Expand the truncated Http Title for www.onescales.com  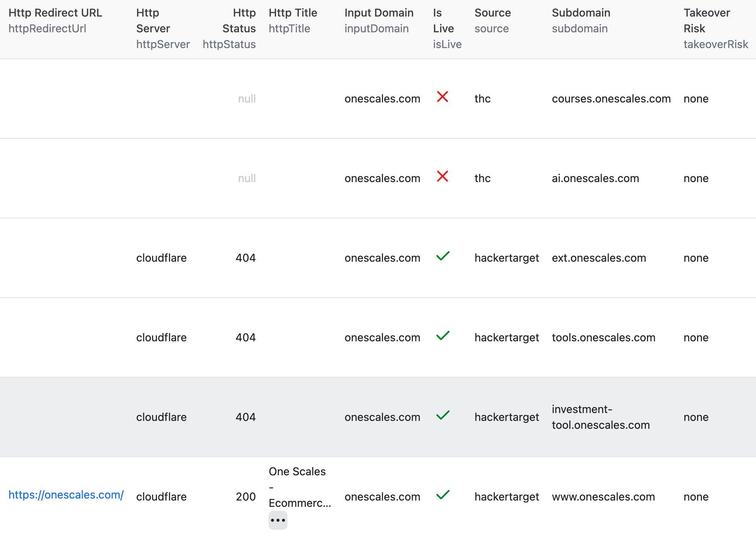[278, 520]
